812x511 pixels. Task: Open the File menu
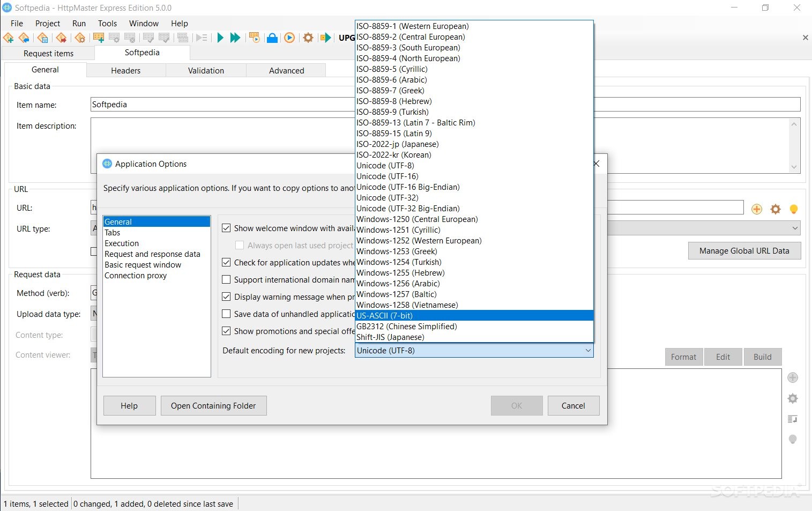coord(17,23)
